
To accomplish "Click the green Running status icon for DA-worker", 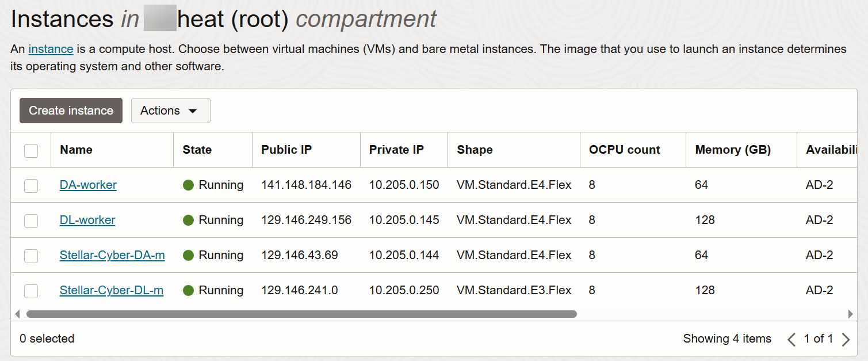I will pos(188,185).
